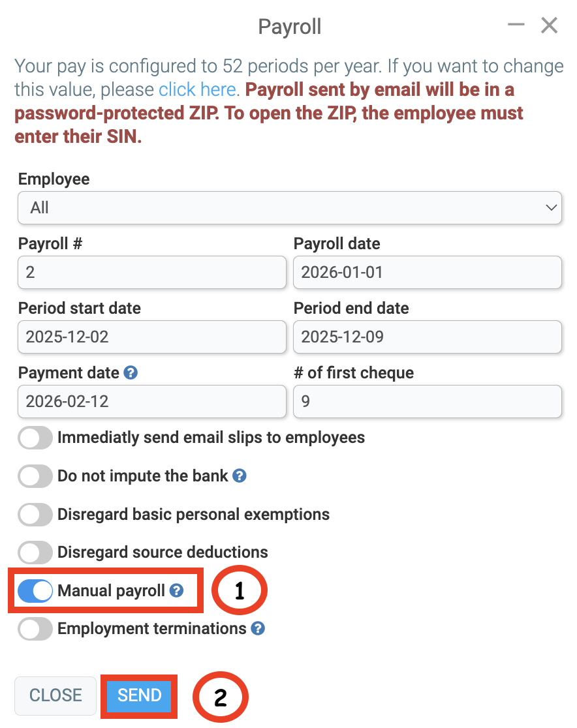This screenshot has width=577, height=728.
Task: Click the CLOSE button
Action: coord(55,695)
